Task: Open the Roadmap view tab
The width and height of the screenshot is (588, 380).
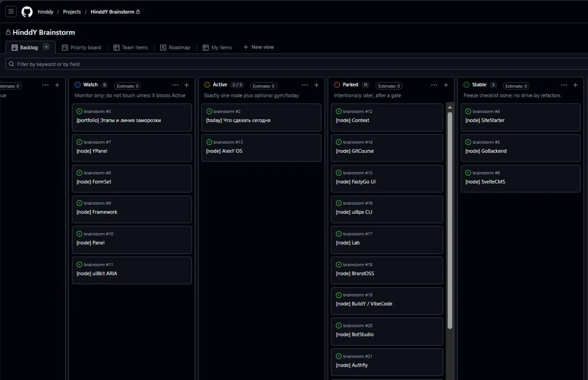Action: point(175,47)
